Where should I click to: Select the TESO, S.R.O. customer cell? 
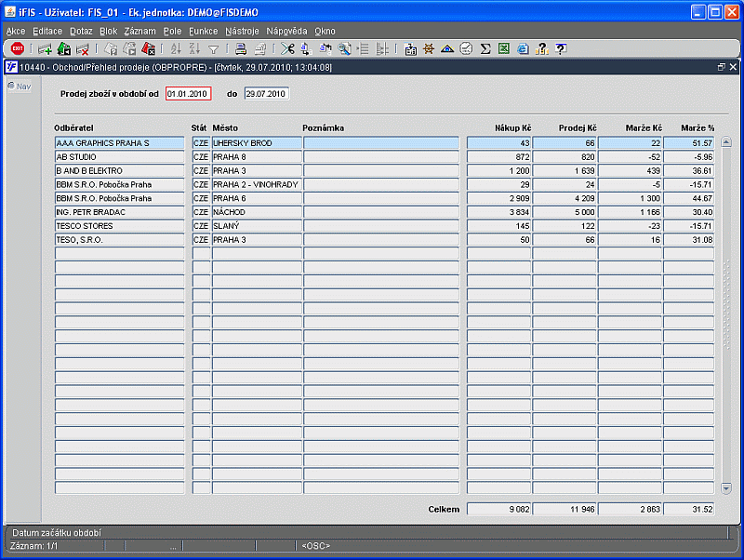[120, 240]
